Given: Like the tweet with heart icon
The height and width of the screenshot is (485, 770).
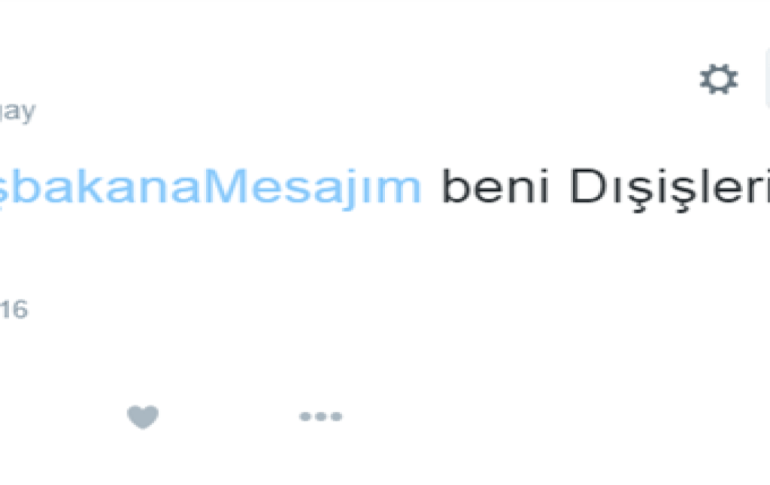Looking at the screenshot, I should coord(143,417).
